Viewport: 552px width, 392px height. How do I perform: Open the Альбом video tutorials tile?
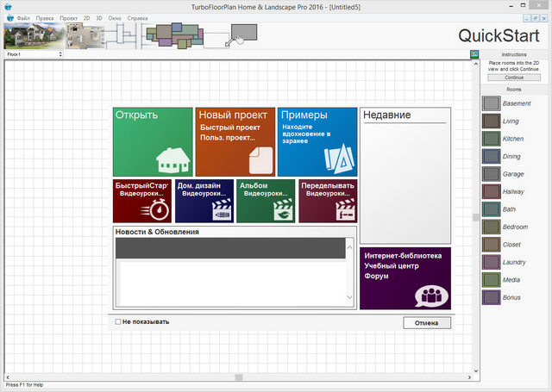tap(266, 201)
